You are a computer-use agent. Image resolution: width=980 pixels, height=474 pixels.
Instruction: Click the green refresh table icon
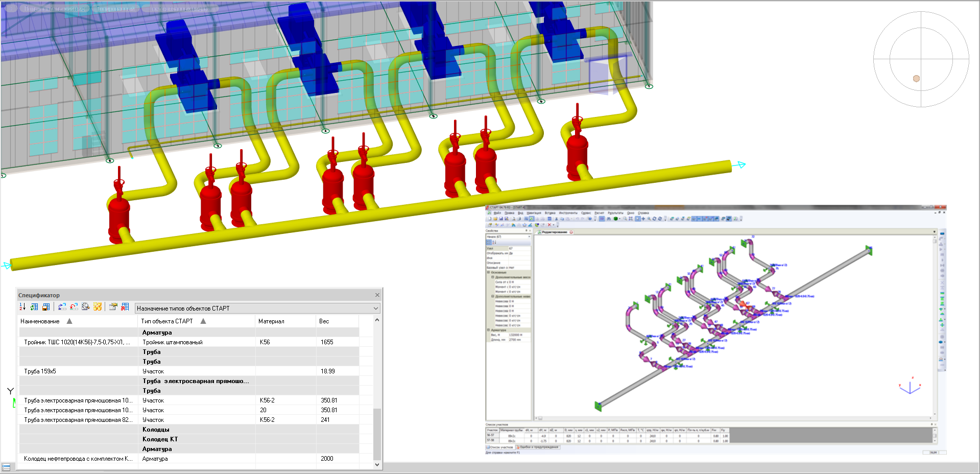[34, 307]
